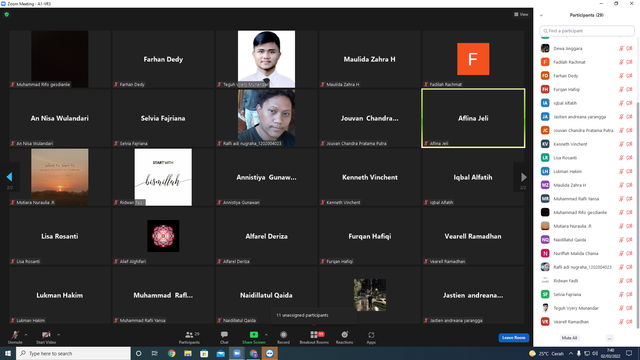
Task: Select Jouvan Chandra Pratama Putra in participants list
Action: pos(586,130)
